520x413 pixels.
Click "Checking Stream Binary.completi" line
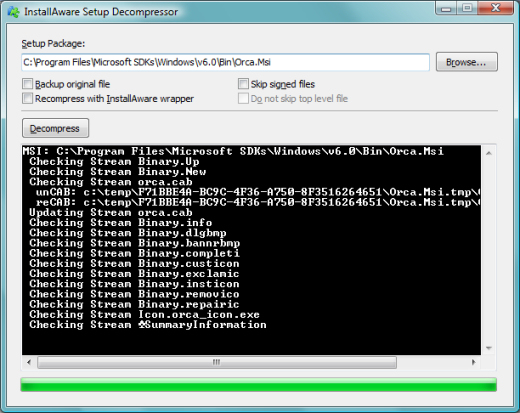(134, 253)
